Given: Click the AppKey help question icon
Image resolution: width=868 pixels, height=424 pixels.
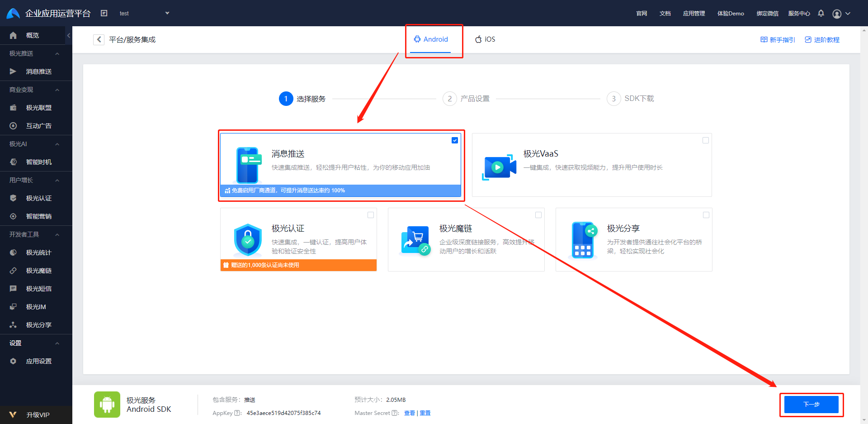Looking at the screenshot, I should click(x=237, y=413).
